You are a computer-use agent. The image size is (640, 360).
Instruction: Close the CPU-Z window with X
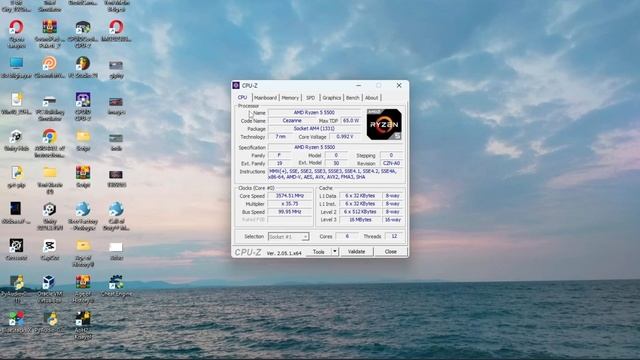(399, 85)
